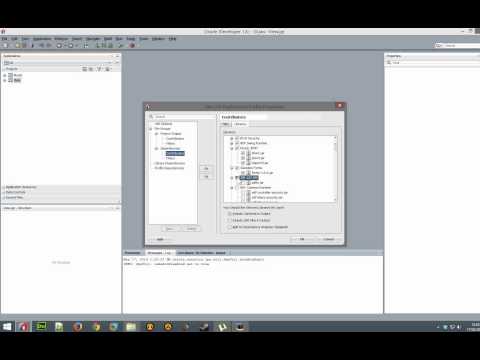This screenshot has height=360, width=480.
Task: Click the up arrow of Libraries list scrollbar
Action: (x=335, y=138)
